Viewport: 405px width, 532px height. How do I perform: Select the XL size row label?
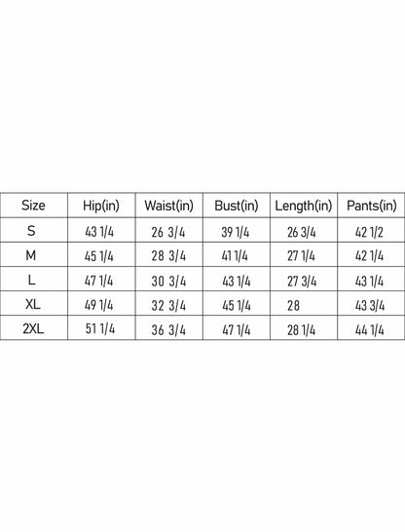click(x=33, y=304)
